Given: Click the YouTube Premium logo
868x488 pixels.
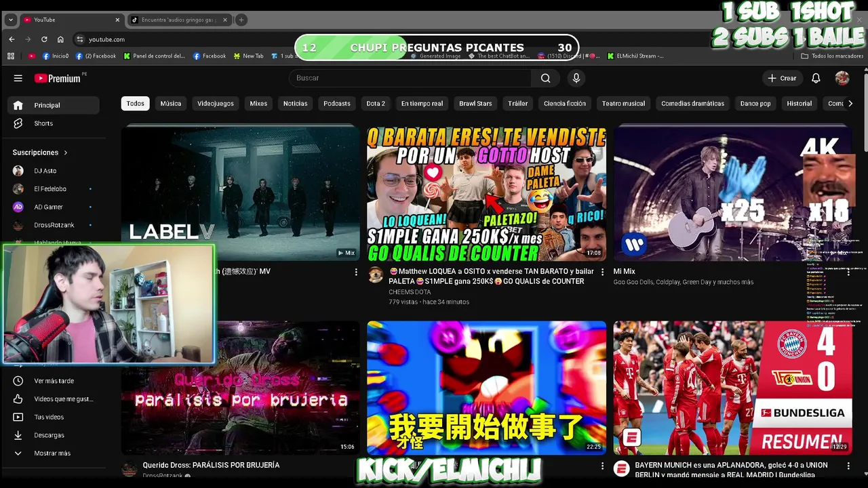Looking at the screenshot, I should point(58,78).
